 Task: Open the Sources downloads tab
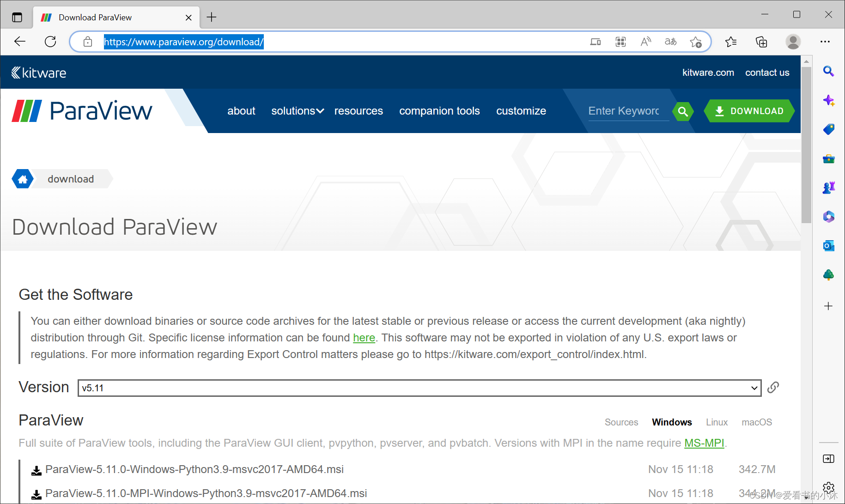621,422
